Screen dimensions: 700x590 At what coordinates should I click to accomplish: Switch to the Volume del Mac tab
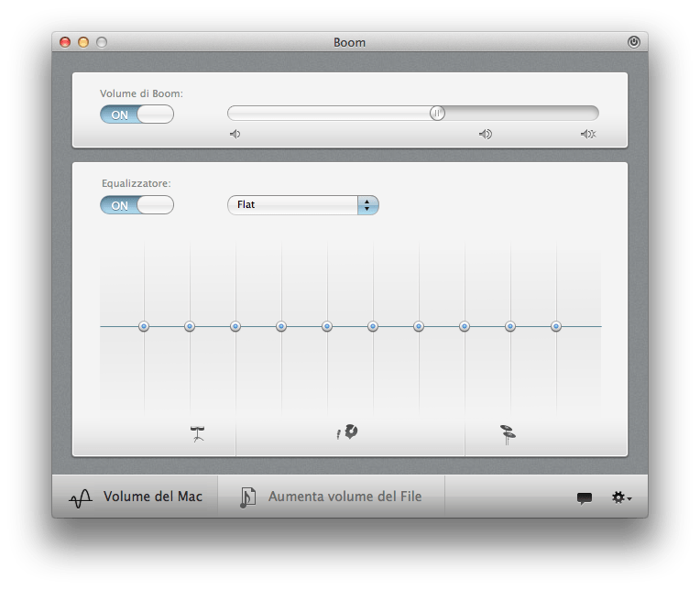tap(136, 497)
